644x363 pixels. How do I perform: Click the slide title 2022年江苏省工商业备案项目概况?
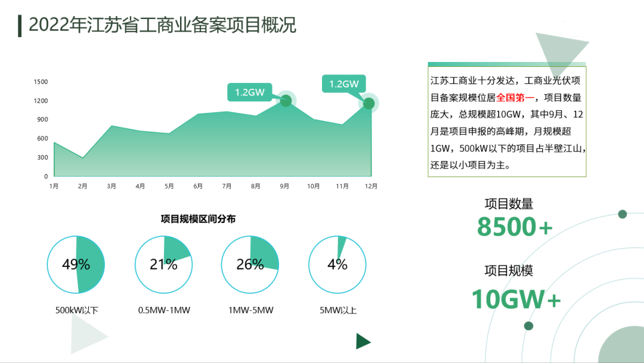pos(162,25)
